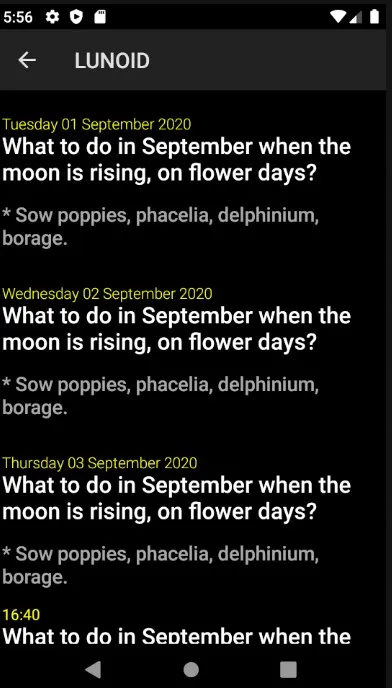
Task: Select the Wednesday 02 September 2020 date
Action: (108, 294)
